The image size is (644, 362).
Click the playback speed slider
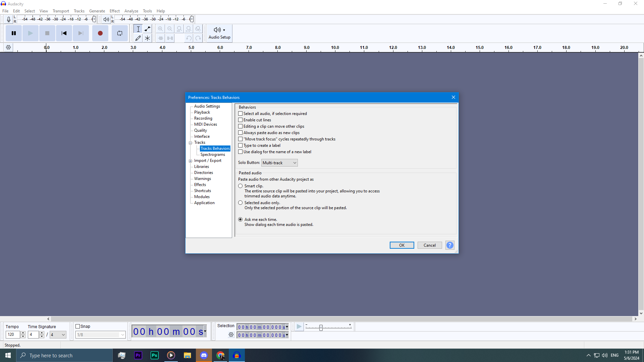click(321, 327)
